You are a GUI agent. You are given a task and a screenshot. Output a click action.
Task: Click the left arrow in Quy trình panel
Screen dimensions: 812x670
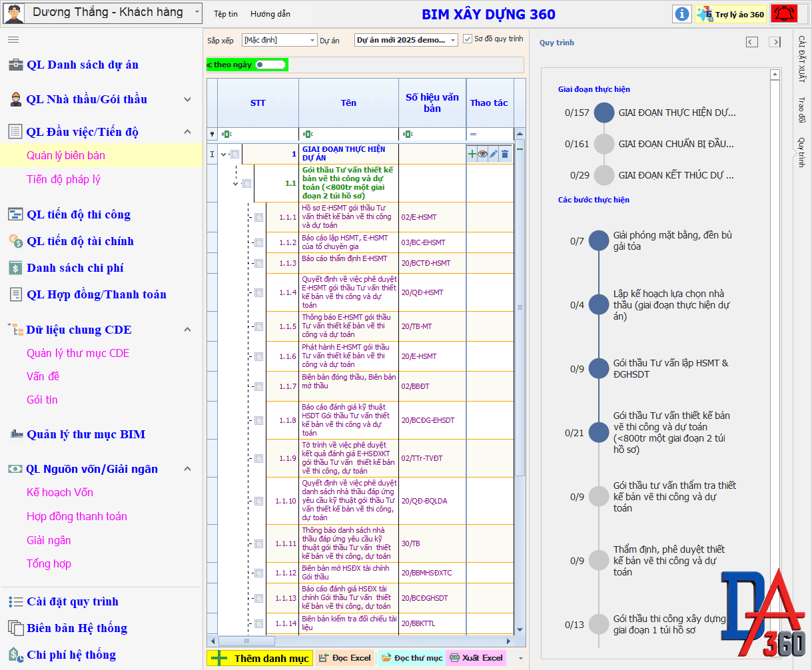(x=751, y=43)
